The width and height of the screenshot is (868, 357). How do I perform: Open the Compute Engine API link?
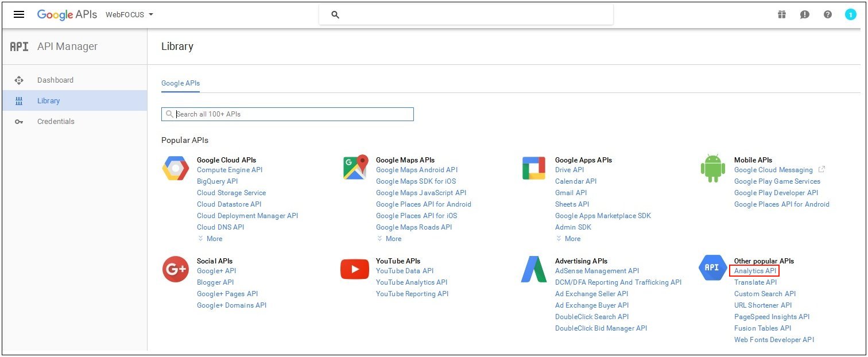pos(230,170)
